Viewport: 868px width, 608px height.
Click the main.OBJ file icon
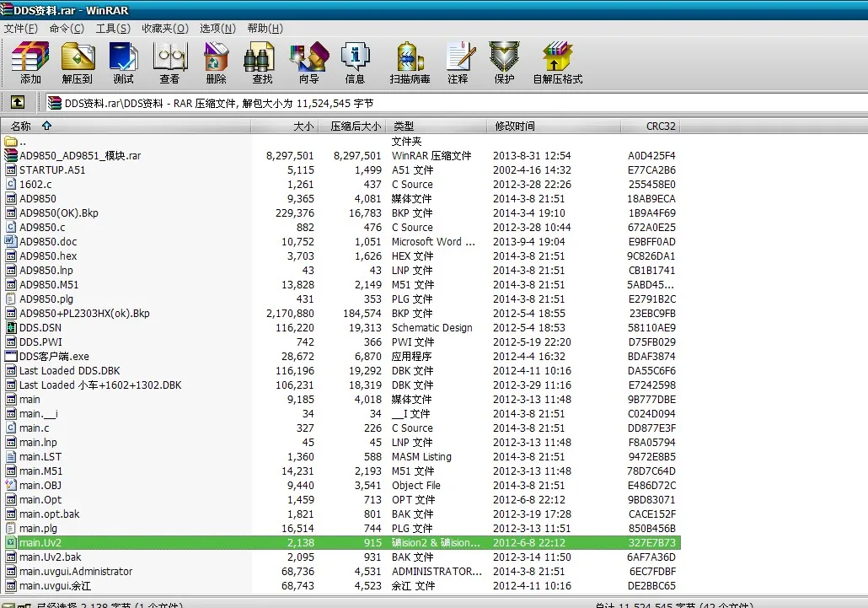[x=10, y=485]
